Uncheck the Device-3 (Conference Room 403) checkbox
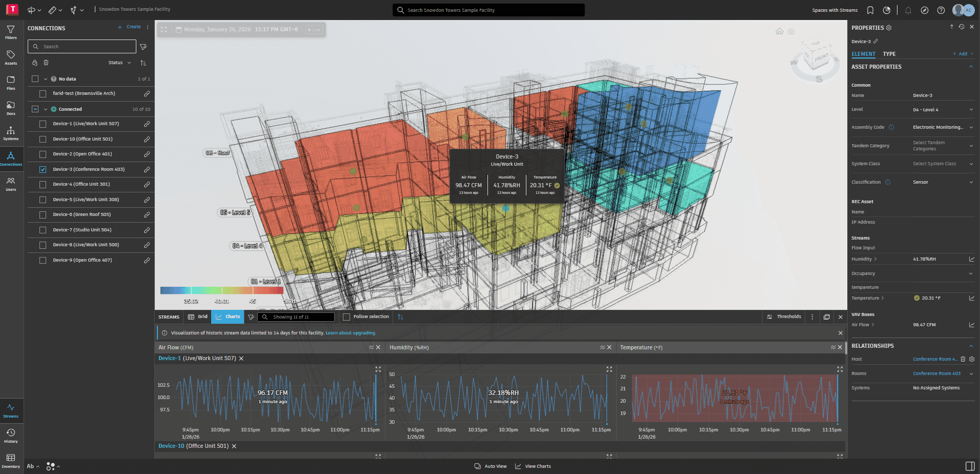The height and width of the screenshot is (474, 980). click(x=43, y=169)
